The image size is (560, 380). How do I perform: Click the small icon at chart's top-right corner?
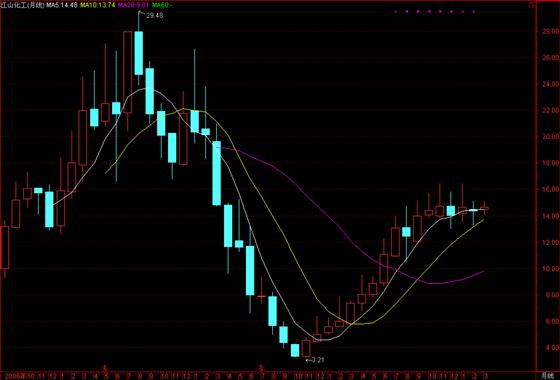(x=531, y=5)
